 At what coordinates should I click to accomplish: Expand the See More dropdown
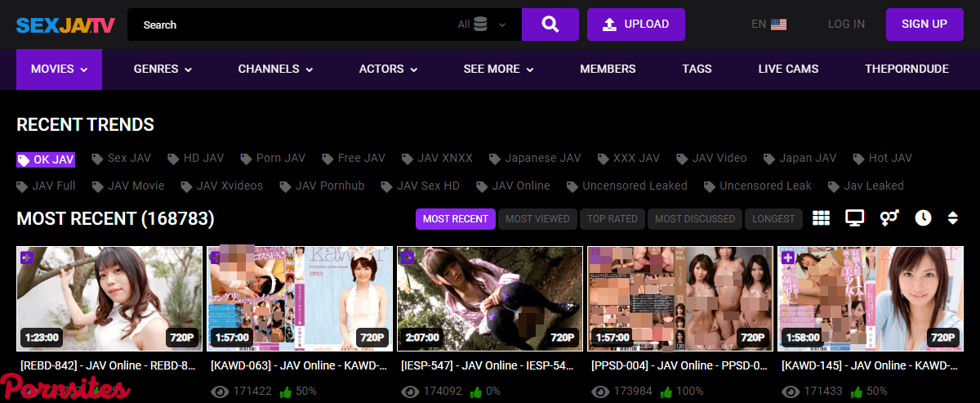[499, 69]
